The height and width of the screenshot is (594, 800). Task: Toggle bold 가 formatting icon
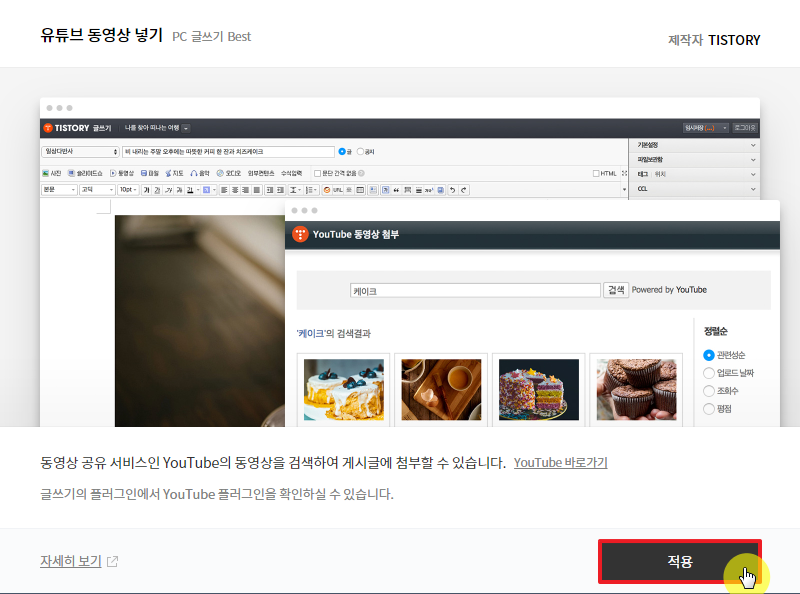[146, 190]
